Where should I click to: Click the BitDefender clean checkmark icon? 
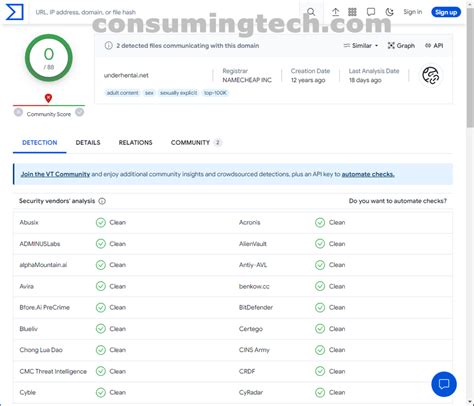320,307
